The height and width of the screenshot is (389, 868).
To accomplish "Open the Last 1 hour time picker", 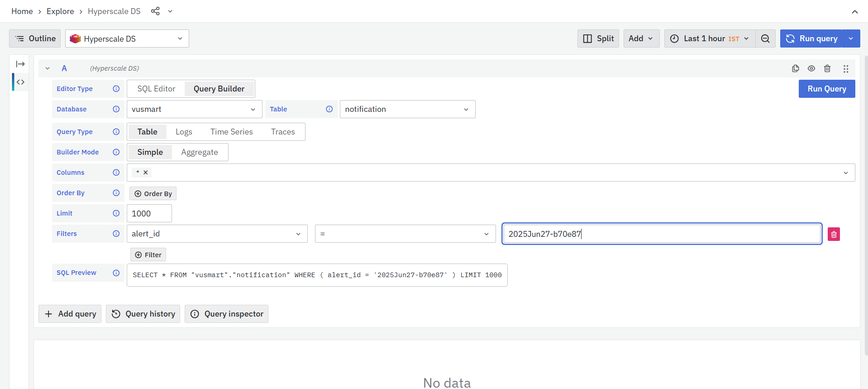I will [710, 39].
